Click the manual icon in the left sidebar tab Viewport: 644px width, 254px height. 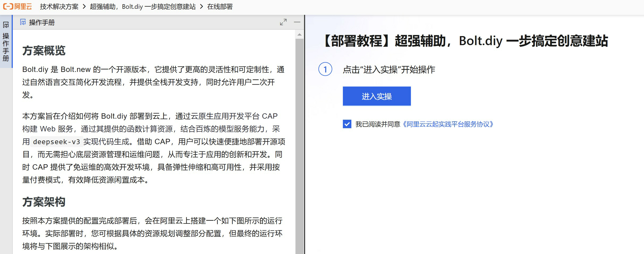[x=6, y=25]
